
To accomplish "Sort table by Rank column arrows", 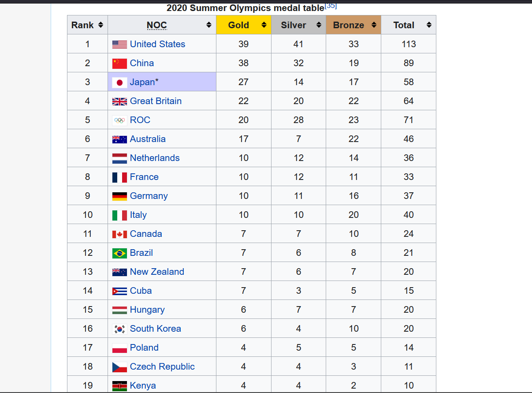I will 100,25.
